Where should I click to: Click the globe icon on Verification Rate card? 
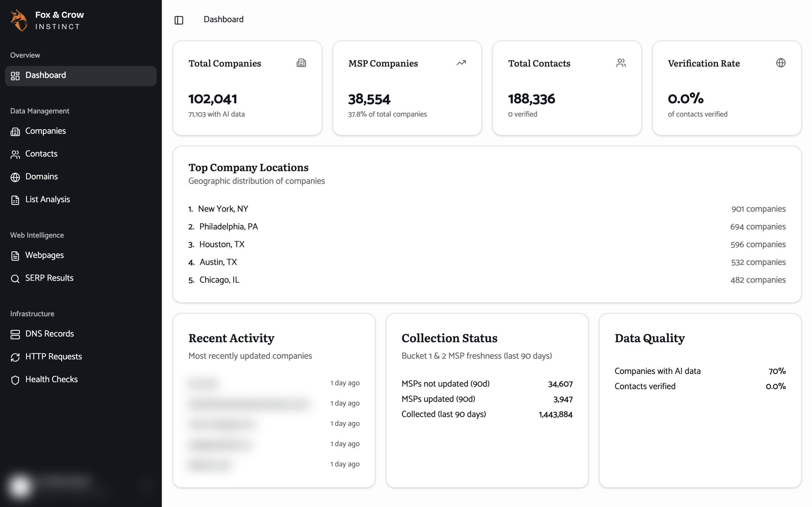[781, 63]
